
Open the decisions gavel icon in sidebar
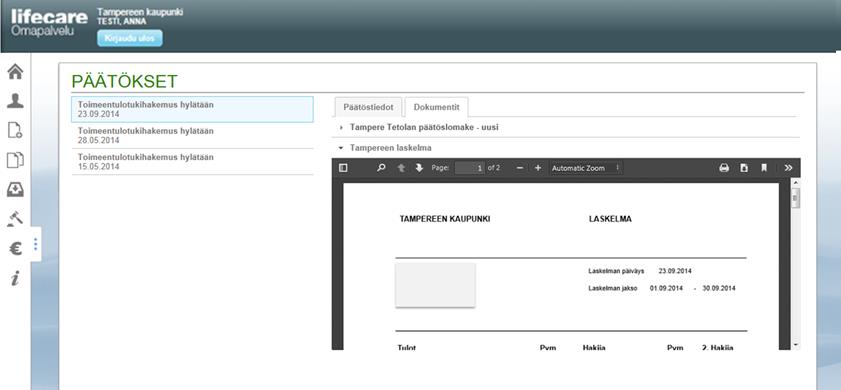coord(15,219)
